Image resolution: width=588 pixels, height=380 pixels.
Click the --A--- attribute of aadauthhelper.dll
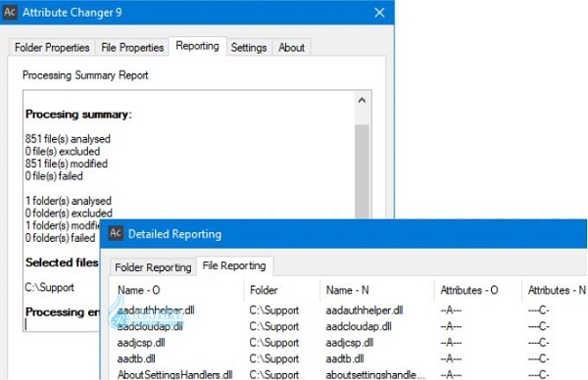pos(451,310)
